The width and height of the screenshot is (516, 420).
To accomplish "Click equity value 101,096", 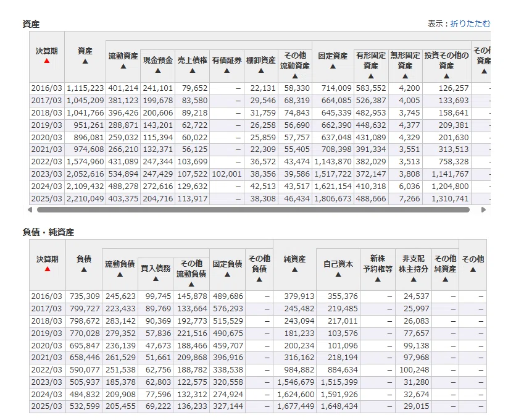I will 343,346.
